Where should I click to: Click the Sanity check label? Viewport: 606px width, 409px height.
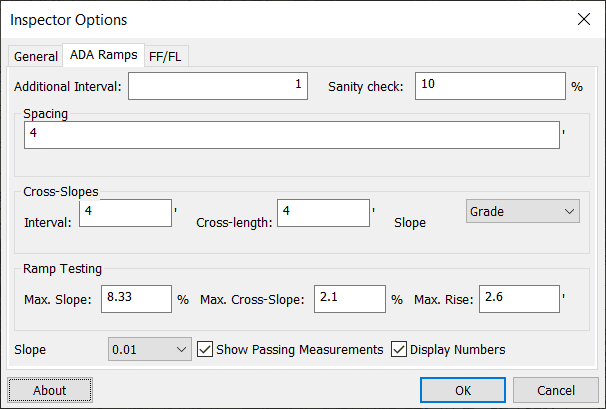366,86
